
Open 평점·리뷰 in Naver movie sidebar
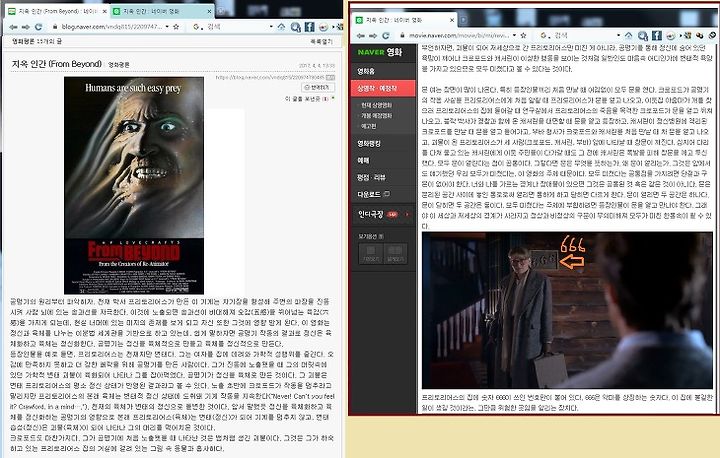371,177
